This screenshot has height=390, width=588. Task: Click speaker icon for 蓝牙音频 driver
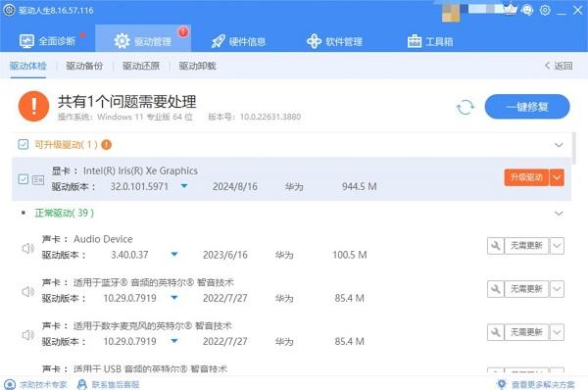pyautogui.click(x=27, y=291)
